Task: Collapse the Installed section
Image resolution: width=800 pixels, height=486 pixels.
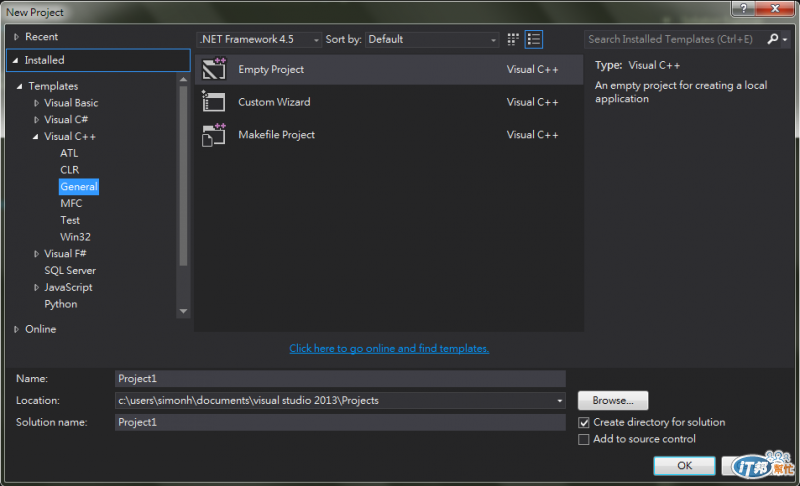Action: pos(15,60)
